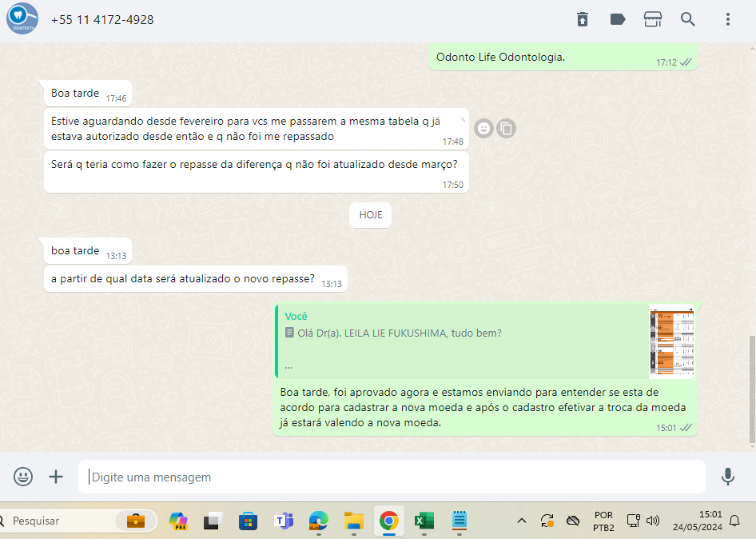Switch to Google Chrome in taskbar
Image resolution: width=756 pixels, height=539 pixels.
[x=388, y=521]
